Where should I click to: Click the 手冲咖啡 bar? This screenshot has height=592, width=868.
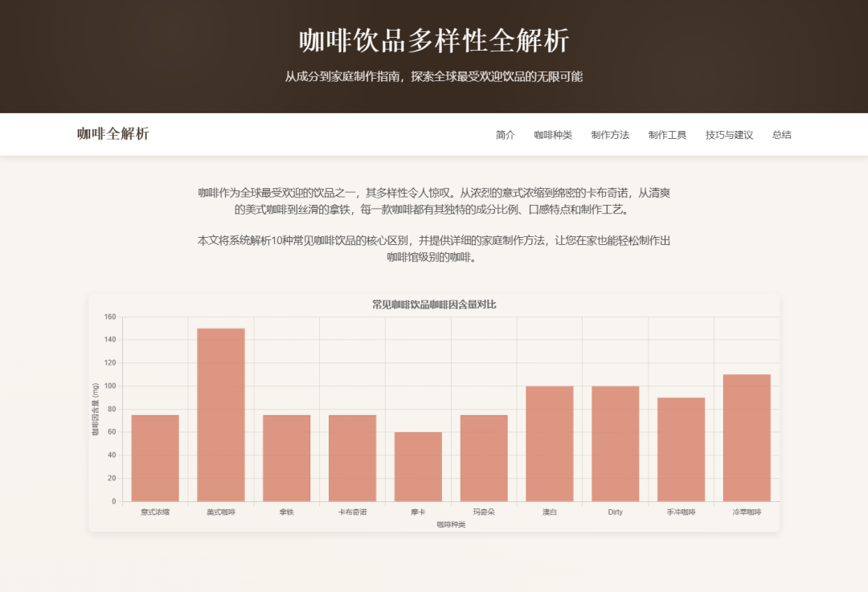tap(681, 449)
